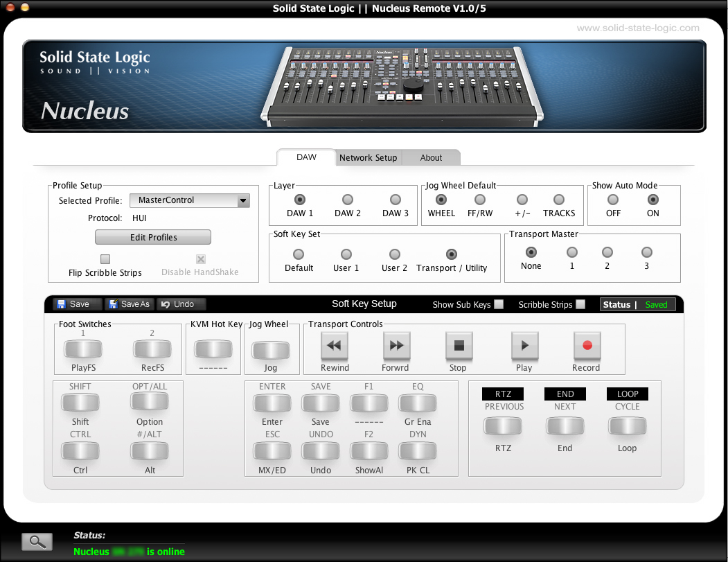The image size is (728, 562).
Task: Select the #/ALT soft key
Action: (150, 451)
